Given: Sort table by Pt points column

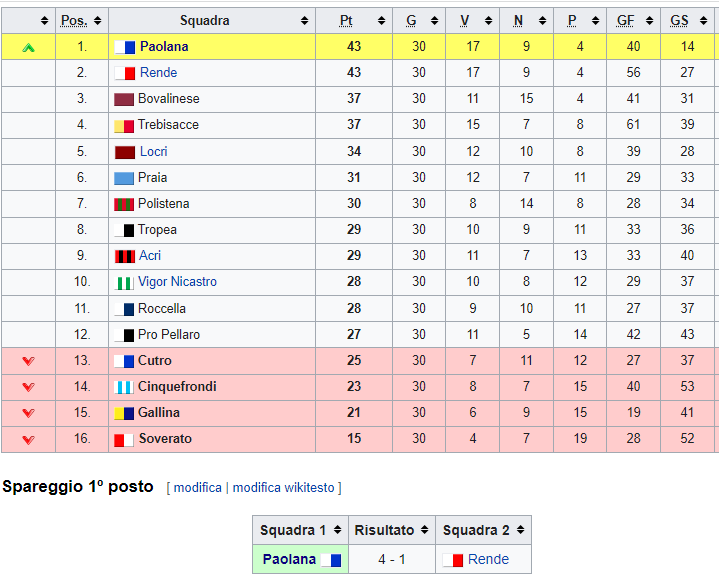Looking at the screenshot, I should 382,21.
